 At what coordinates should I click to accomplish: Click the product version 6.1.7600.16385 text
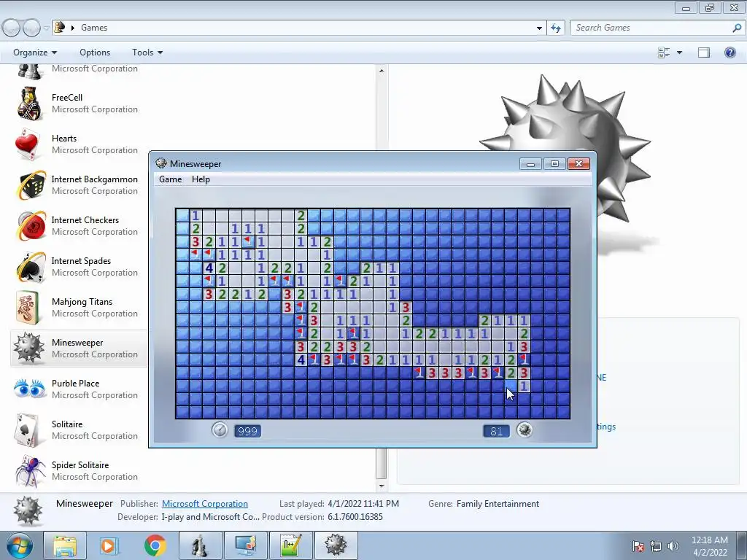[x=355, y=517]
